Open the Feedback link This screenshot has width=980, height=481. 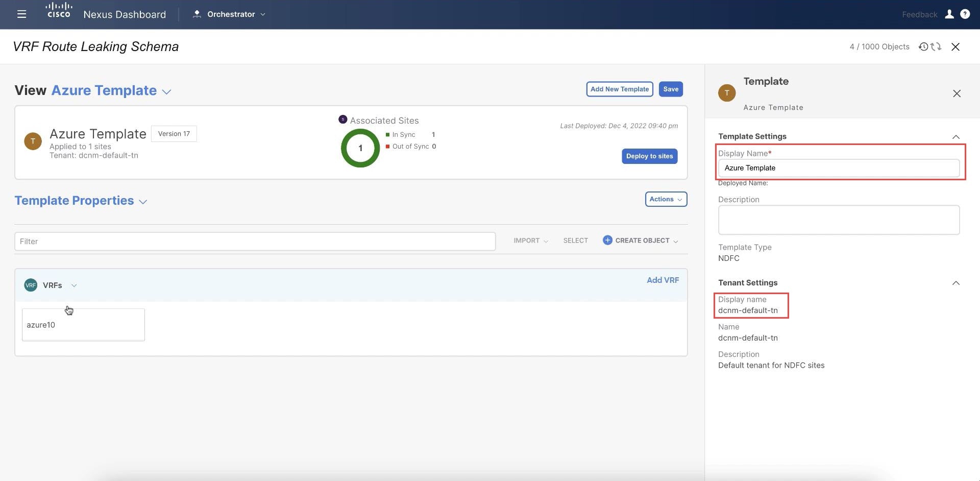919,14
